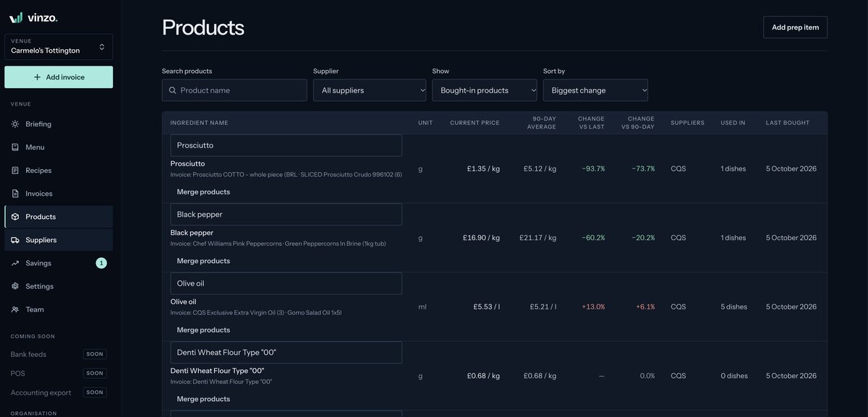Click the −93.7% change value
Screen dimensions: 868x417
pyautogui.click(x=593, y=168)
